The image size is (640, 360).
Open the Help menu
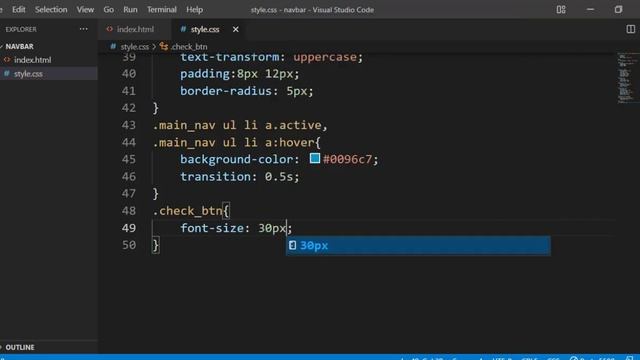[x=194, y=9]
